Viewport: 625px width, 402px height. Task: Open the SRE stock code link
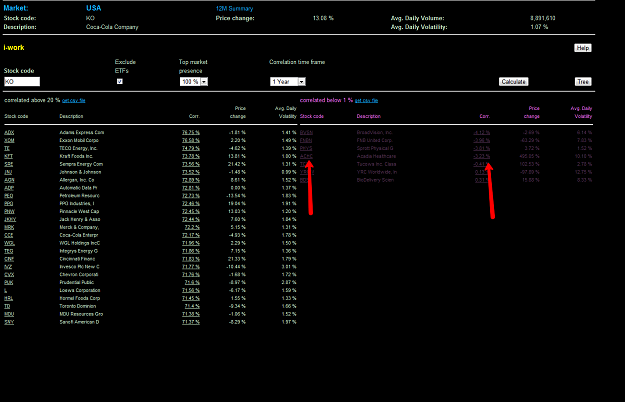click(x=9, y=164)
